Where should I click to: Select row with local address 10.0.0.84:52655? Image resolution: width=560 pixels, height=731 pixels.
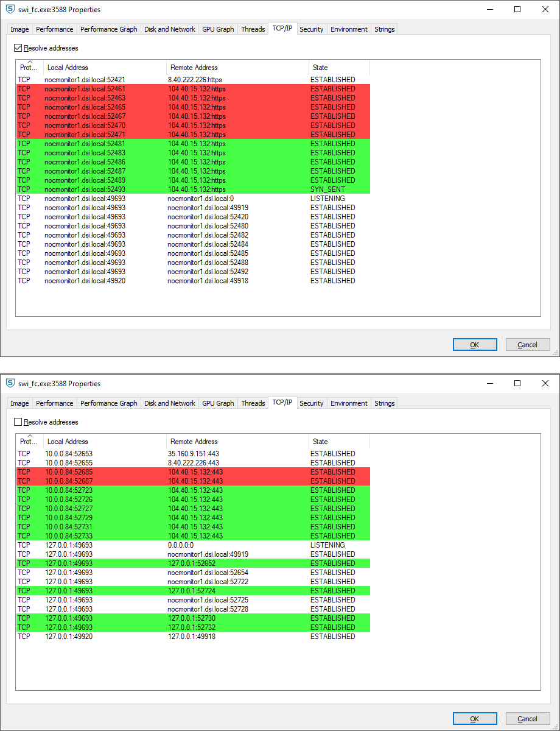click(193, 463)
